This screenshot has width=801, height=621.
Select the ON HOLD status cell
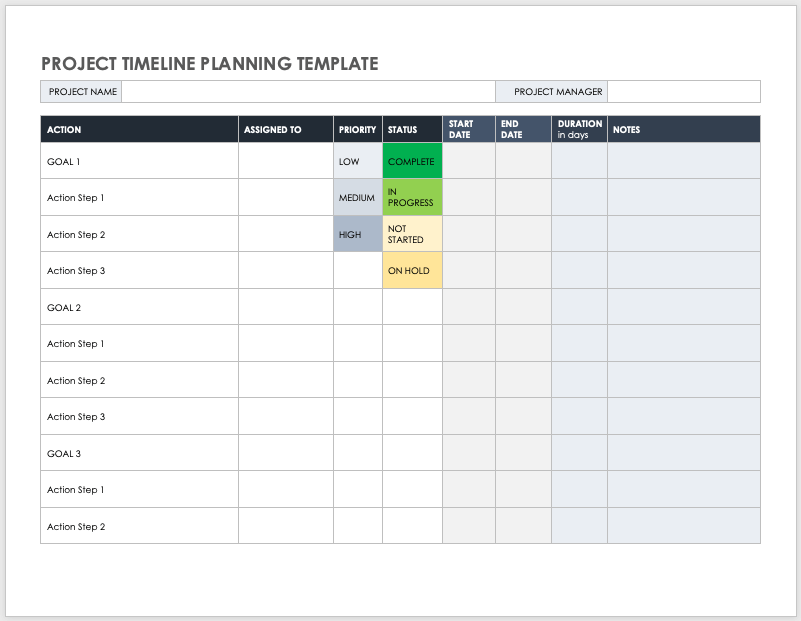[x=412, y=271]
